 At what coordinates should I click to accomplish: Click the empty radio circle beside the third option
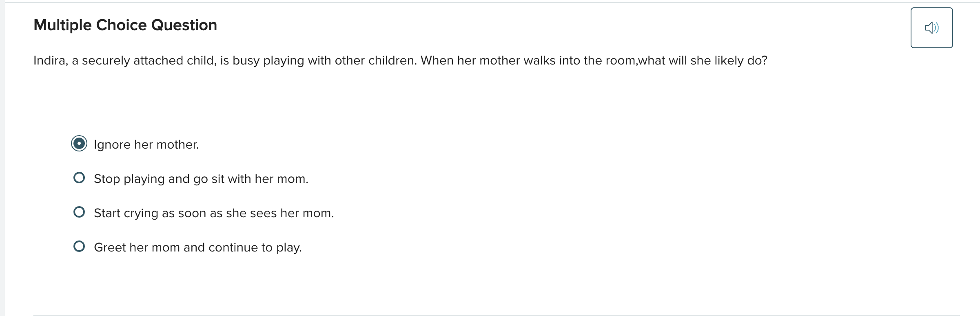click(x=79, y=212)
